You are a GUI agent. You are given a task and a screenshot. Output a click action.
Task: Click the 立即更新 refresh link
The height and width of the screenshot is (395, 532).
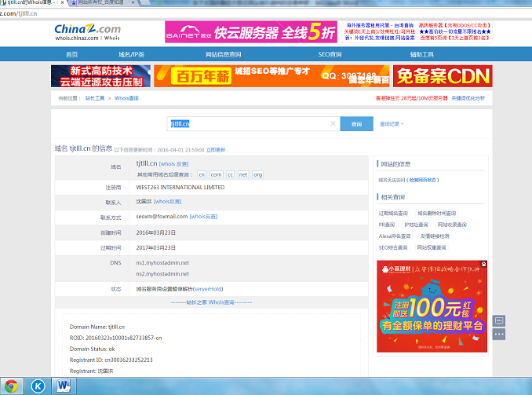coord(215,149)
